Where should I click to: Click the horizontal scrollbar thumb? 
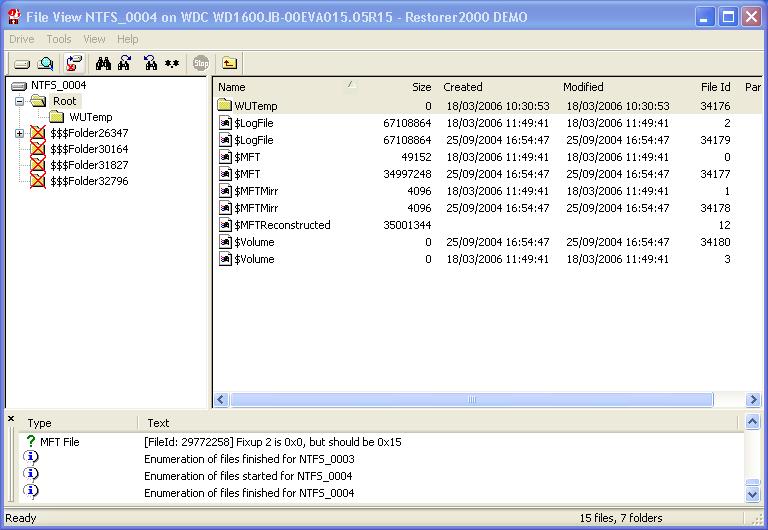click(x=472, y=400)
